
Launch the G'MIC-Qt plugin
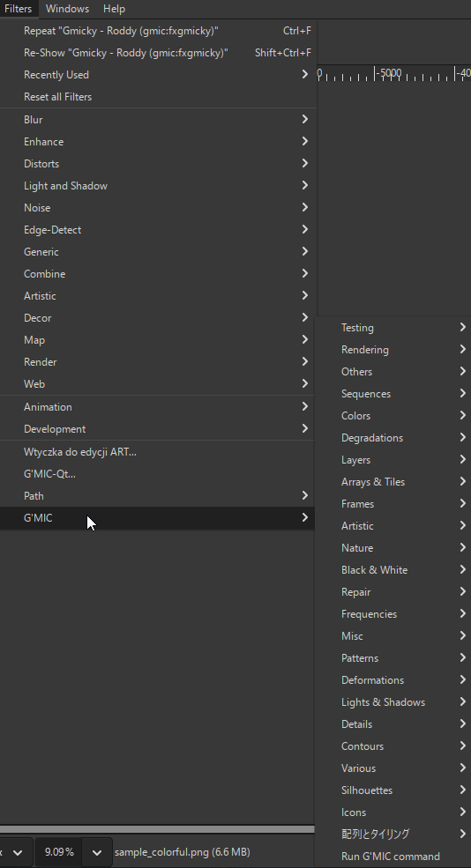[x=157, y=474]
